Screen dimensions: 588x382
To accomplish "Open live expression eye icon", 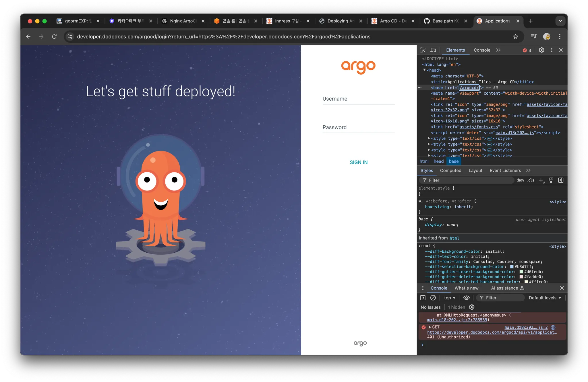I will click(467, 298).
